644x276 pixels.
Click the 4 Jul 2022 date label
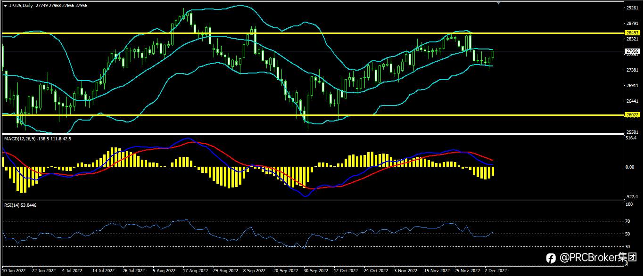(x=73, y=271)
